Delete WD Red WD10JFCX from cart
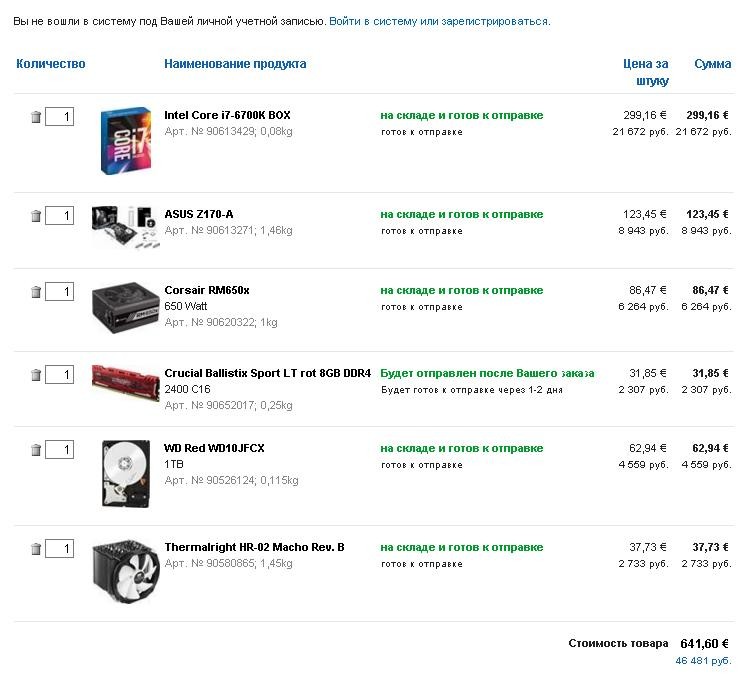Screen dimensions: 754x680 tap(36, 450)
